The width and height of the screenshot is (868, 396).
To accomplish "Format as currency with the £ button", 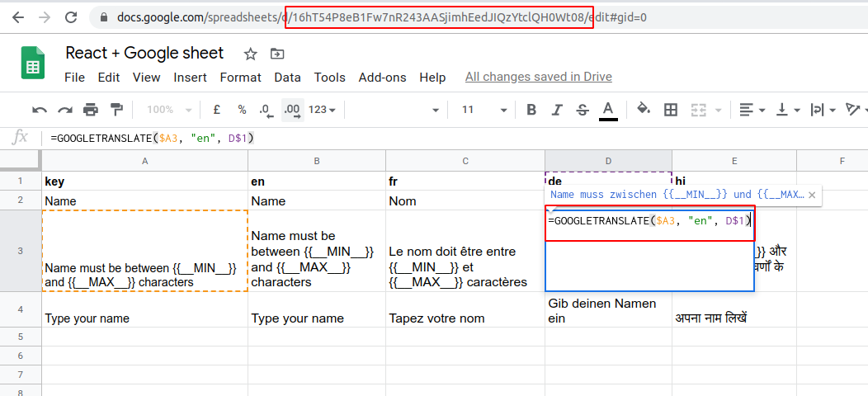I will (x=217, y=110).
